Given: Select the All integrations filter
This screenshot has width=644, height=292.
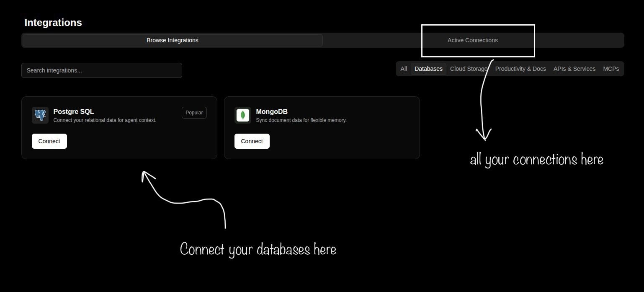Looking at the screenshot, I should [x=403, y=69].
